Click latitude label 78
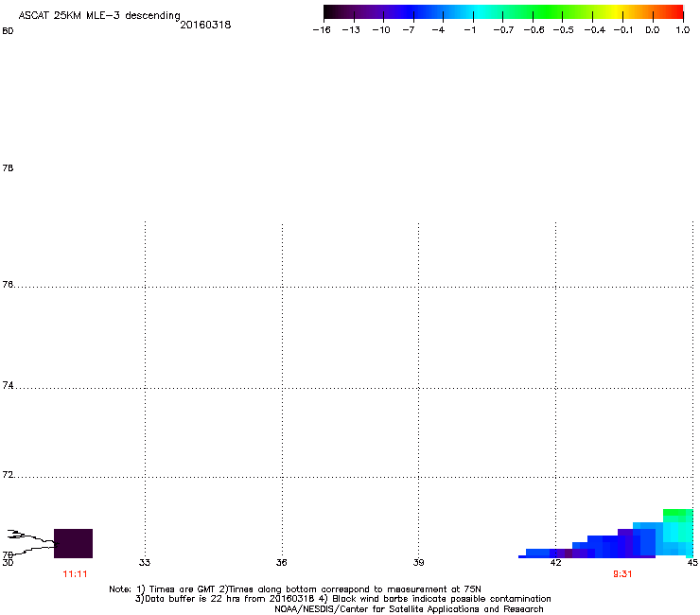 [8, 167]
